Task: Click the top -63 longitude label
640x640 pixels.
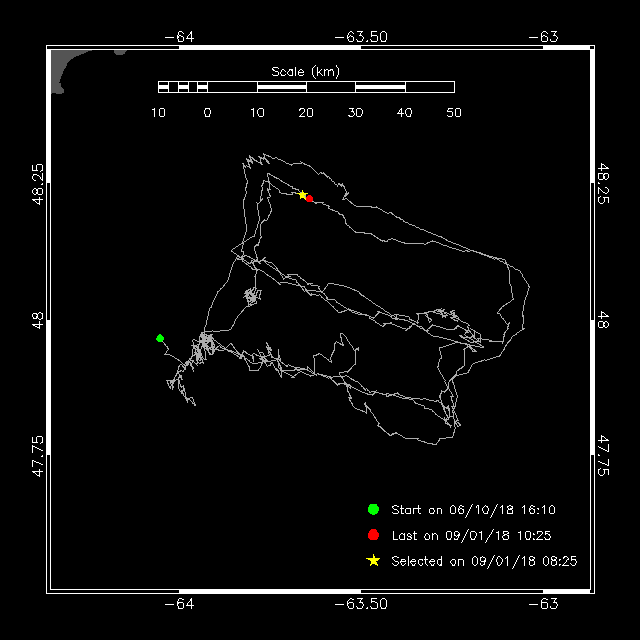Action: click(x=543, y=37)
